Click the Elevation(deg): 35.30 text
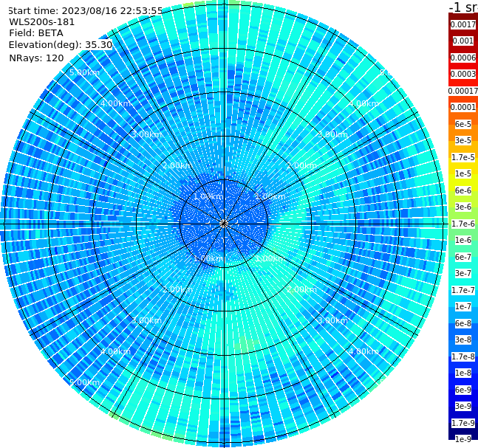This screenshot has height=448, width=478. [x=61, y=45]
